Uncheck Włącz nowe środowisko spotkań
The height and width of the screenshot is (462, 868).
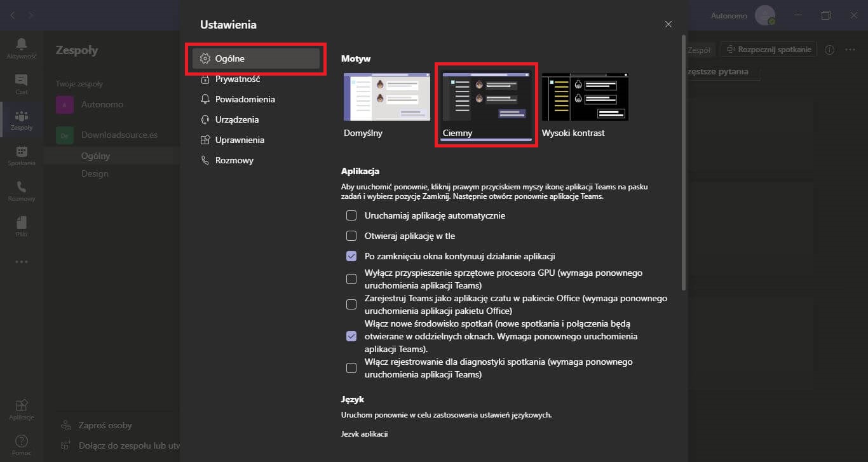(x=351, y=336)
